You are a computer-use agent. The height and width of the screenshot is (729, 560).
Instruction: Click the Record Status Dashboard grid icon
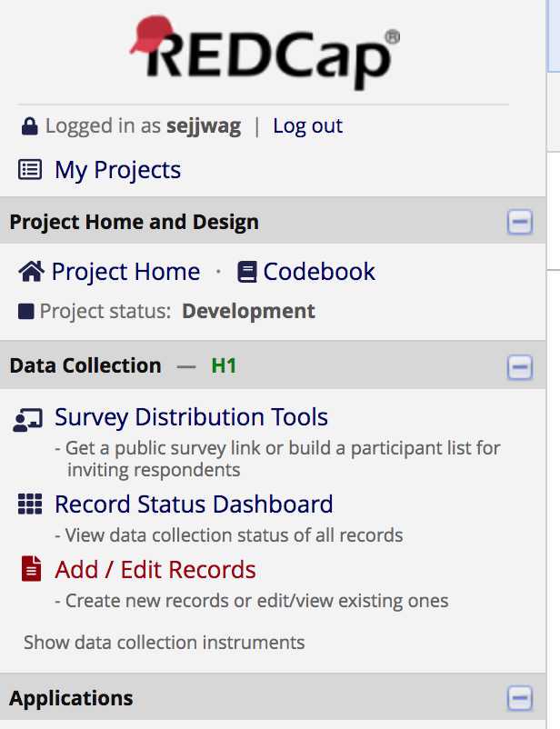[30, 504]
